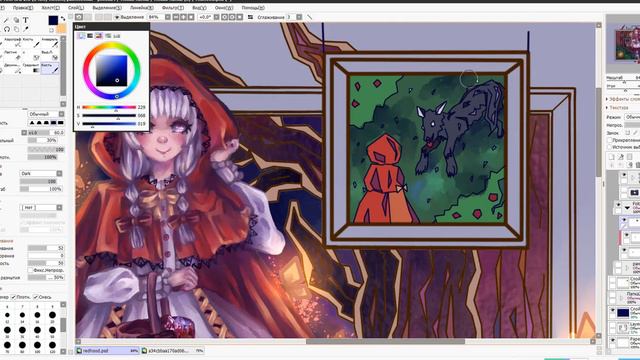Switch to the color wheel mode icon
This screenshot has height=360, width=640.
[x=81, y=36]
